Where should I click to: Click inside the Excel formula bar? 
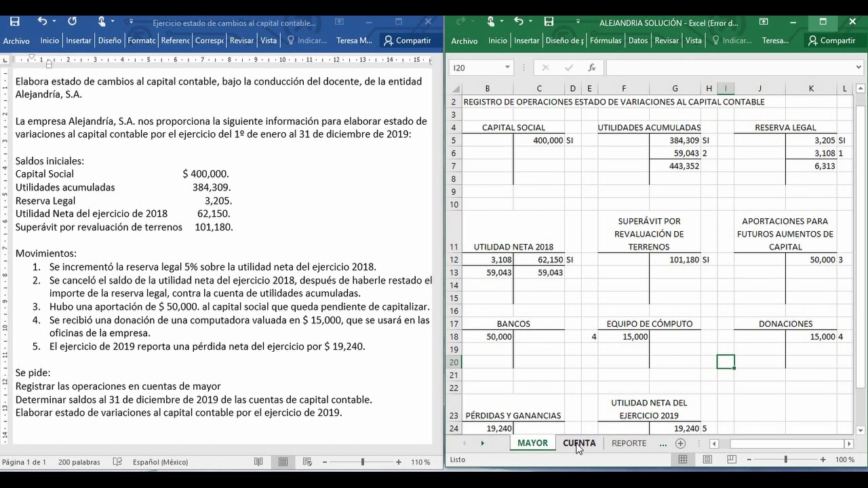[x=730, y=68]
